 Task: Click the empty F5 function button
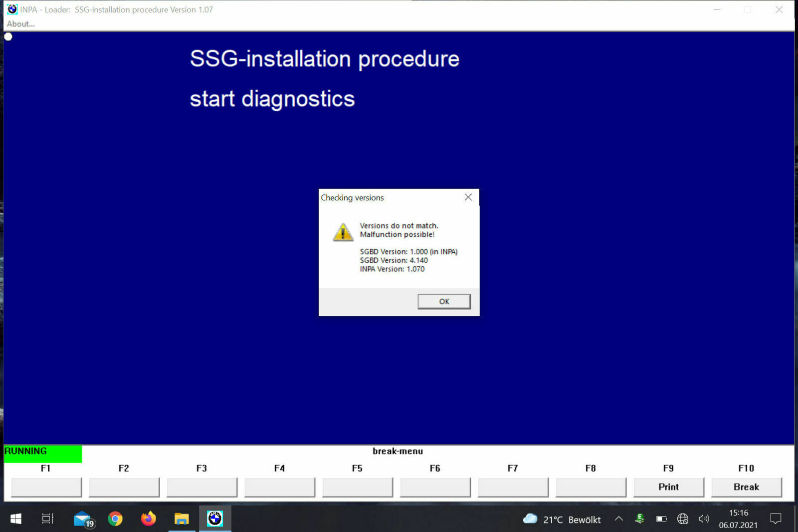[357, 487]
